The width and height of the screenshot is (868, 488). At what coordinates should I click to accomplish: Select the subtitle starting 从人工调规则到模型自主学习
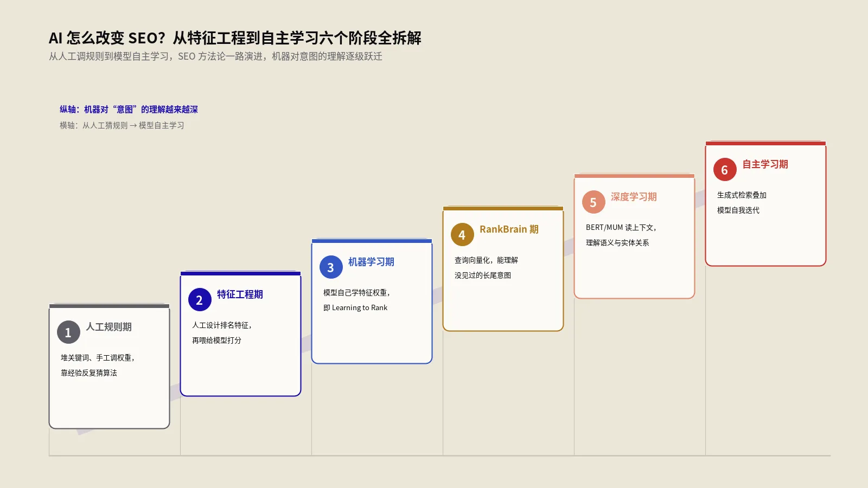tap(215, 56)
